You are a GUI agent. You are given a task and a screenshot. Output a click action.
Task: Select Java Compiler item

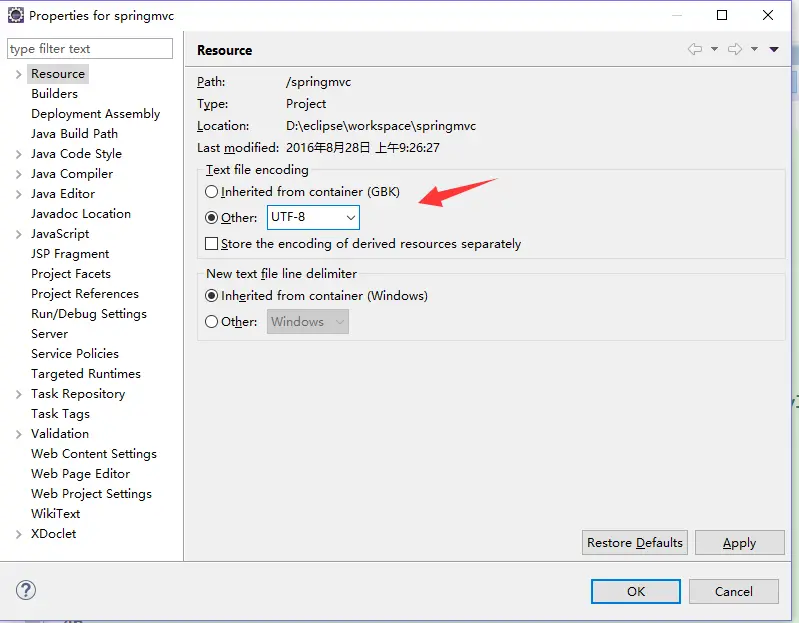tap(72, 174)
